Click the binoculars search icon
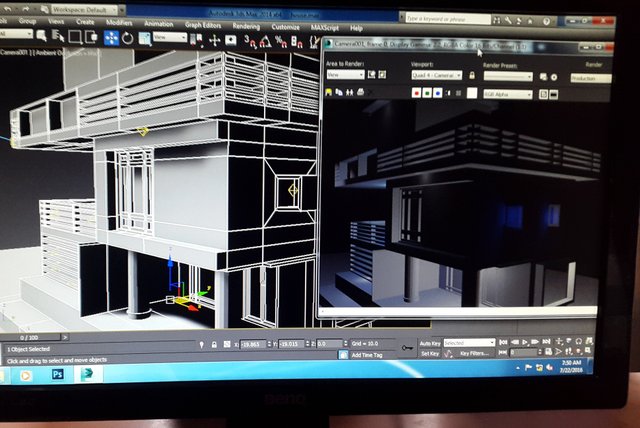640x428 pixels. click(497, 20)
